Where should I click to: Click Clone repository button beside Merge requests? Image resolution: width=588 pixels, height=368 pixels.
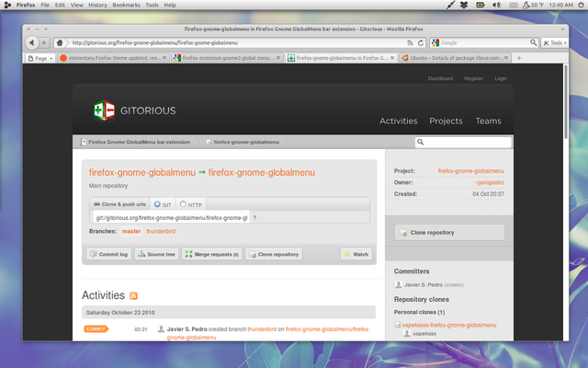[x=274, y=254]
